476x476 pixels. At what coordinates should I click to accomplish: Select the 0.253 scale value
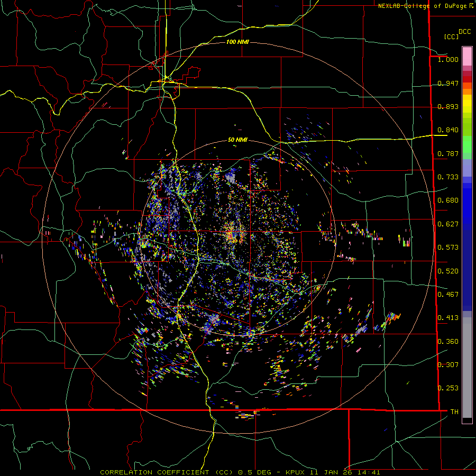(x=448, y=388)
